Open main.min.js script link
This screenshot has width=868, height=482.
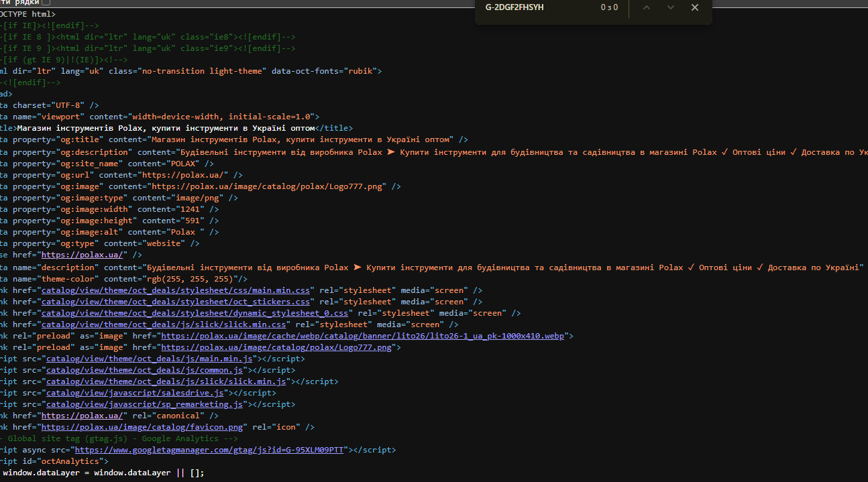[x=150, y=358]
